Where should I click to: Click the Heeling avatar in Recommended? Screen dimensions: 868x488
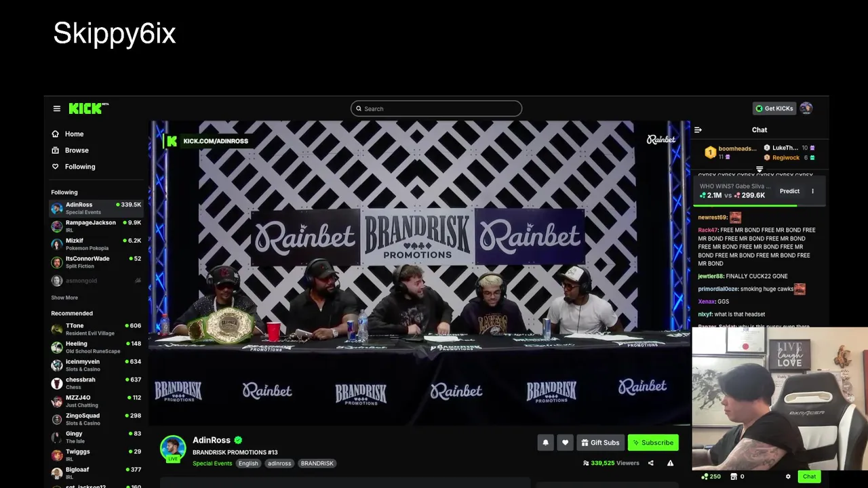click(x=57, y=348)
